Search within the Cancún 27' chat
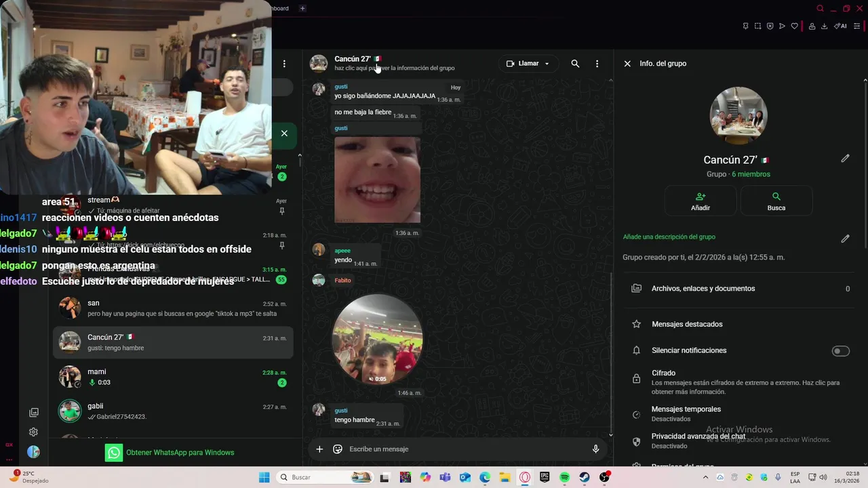 tap(575, 64)
